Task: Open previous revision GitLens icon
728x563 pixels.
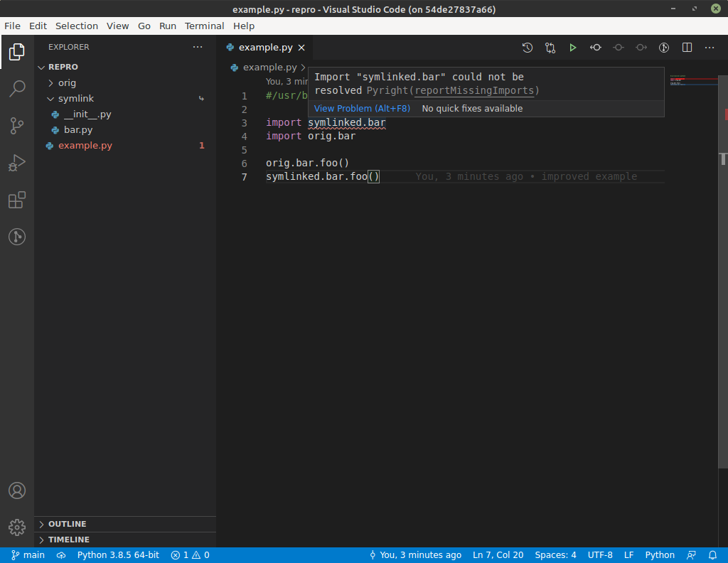Action: tap(596, 48)
